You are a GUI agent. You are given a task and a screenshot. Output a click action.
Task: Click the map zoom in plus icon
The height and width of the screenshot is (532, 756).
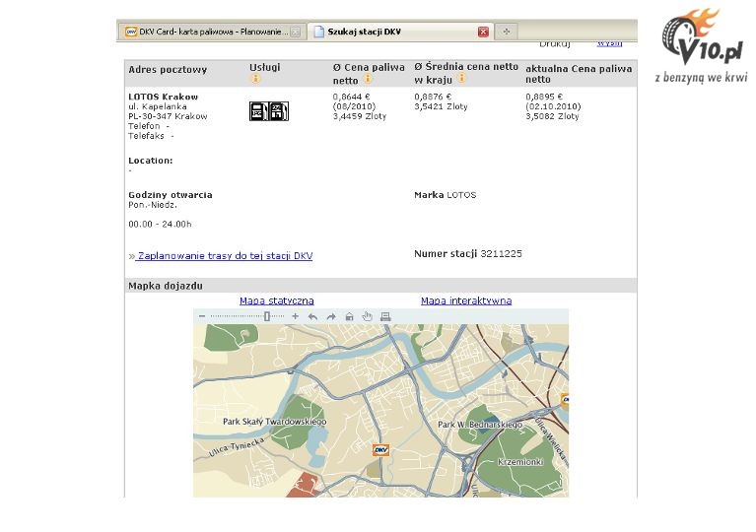[x=295, y=316]
